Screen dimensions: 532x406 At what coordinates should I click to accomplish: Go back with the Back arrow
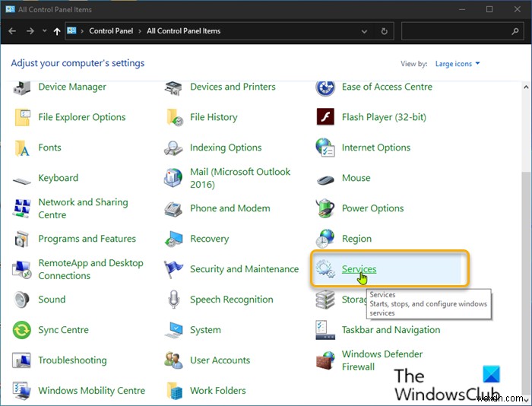pos(12,31)
